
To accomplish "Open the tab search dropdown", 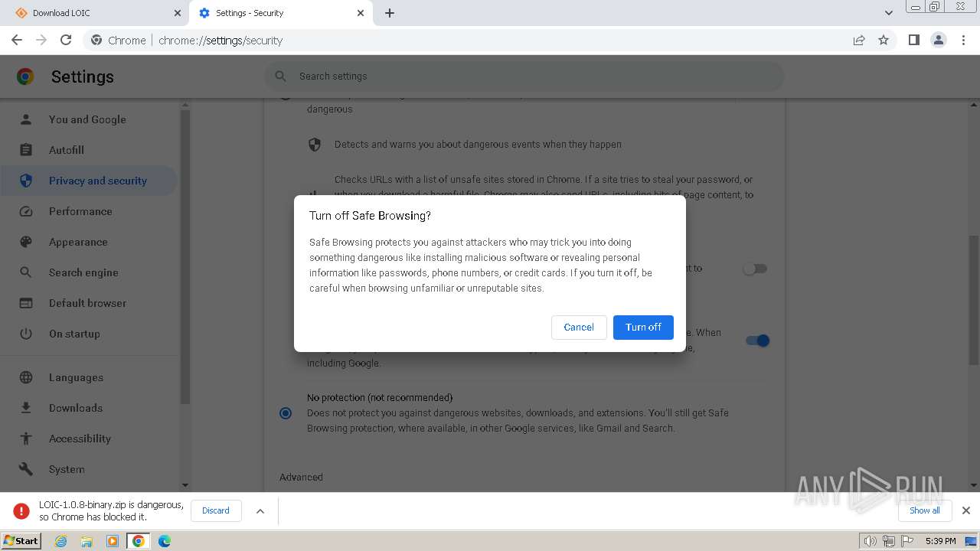I will tap(889, 13).
